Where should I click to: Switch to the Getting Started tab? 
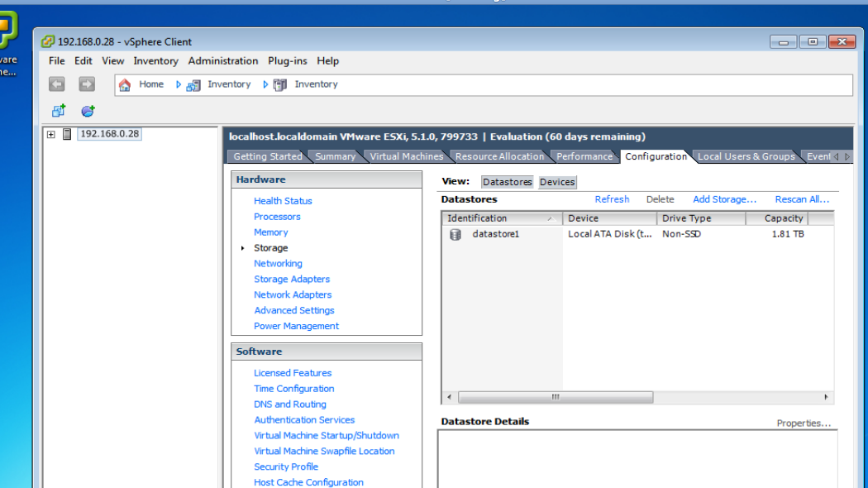(x=268, y=156)
